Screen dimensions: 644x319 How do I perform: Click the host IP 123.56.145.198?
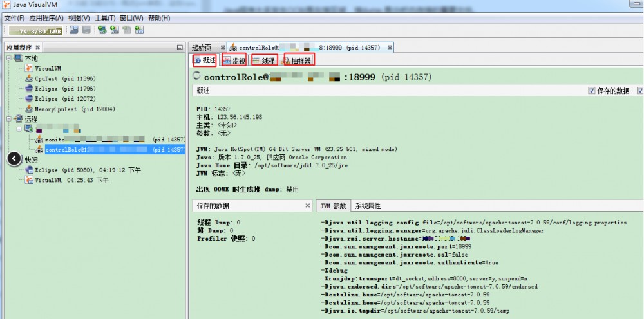240,117
